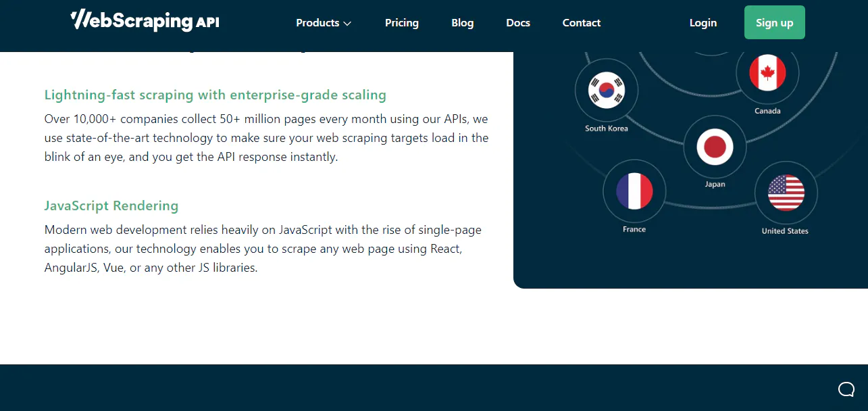
Task: Click the Lightning-fast scraping heading
Action: coord(215,95)
